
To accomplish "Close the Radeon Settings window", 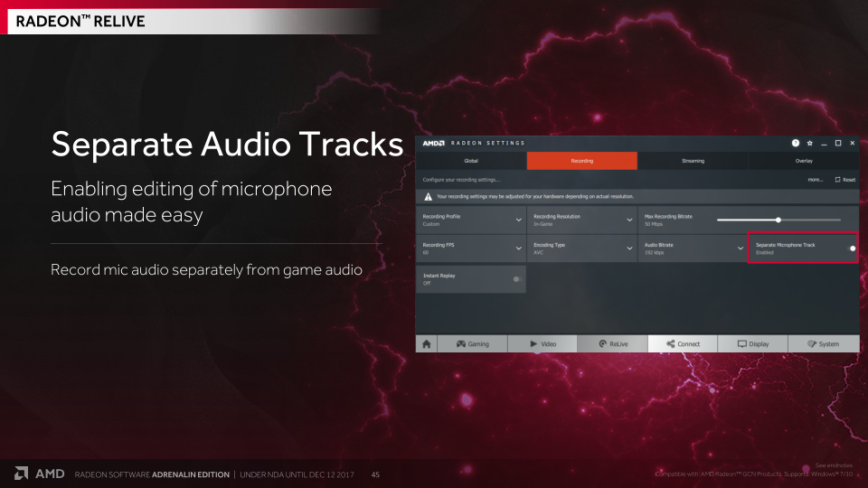I will click(x=853, y=143).
